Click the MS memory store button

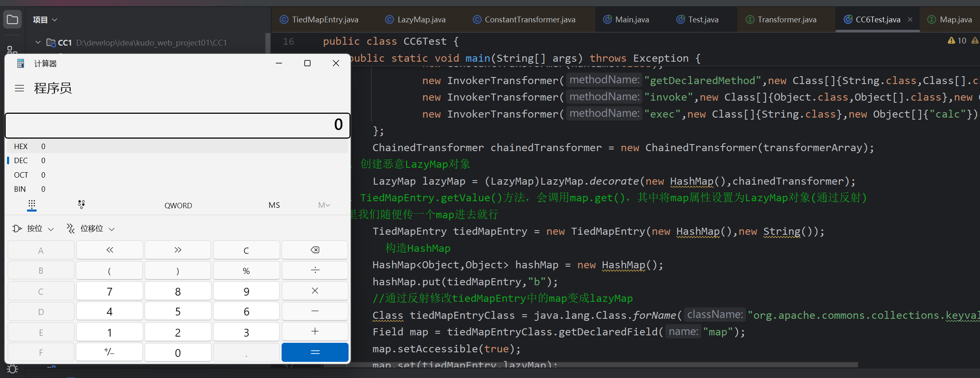coord(274,205)
